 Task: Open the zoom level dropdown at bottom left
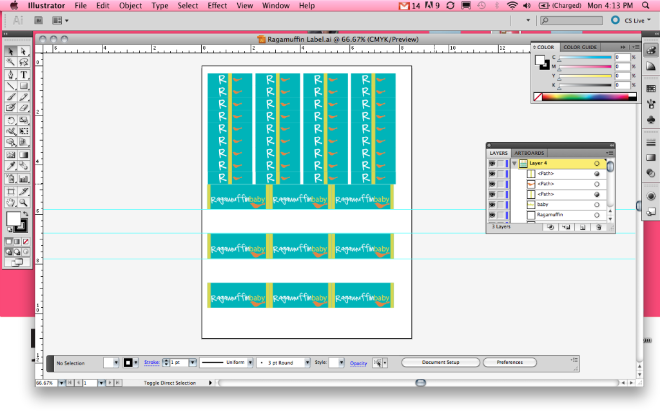point(61,383)
